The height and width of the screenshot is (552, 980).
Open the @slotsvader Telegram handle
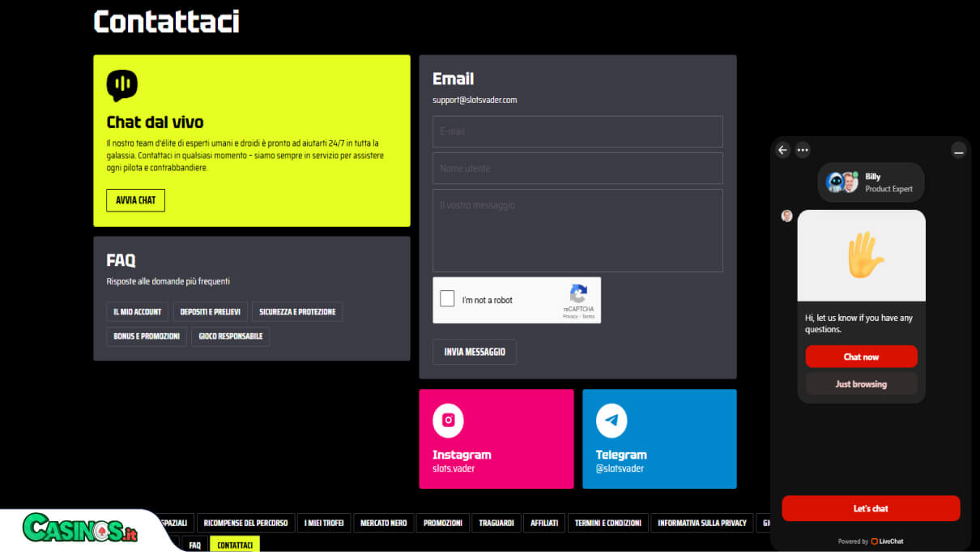(x=620, y=469)
